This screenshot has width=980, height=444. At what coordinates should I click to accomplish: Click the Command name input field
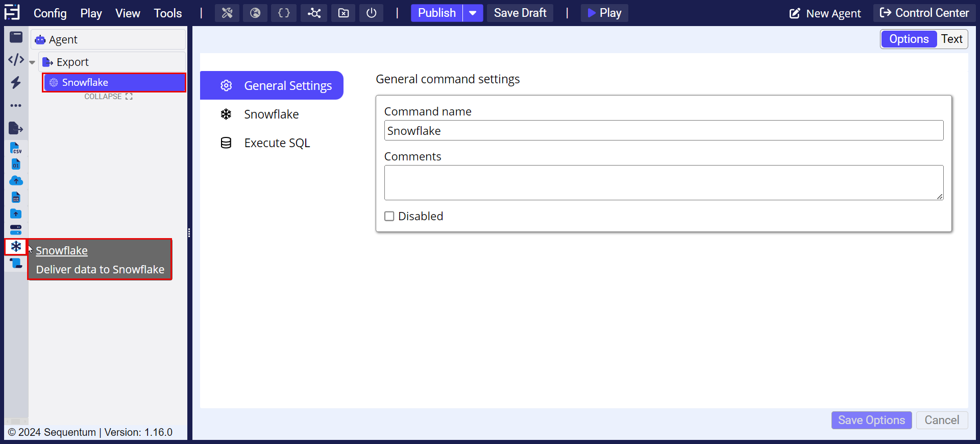click(664, 130)
